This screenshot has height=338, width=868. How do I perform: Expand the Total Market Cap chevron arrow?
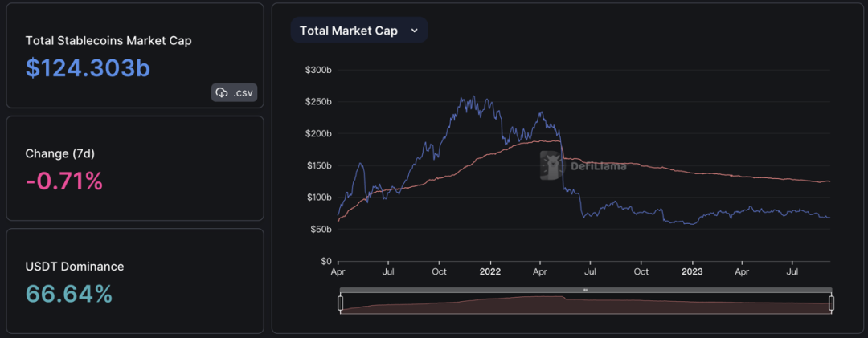[x=415, y=31]
